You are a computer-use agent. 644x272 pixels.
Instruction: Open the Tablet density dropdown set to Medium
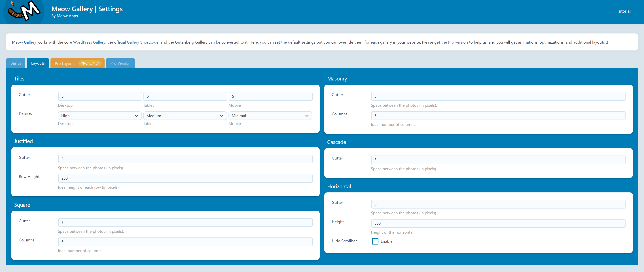pos(185,116)
